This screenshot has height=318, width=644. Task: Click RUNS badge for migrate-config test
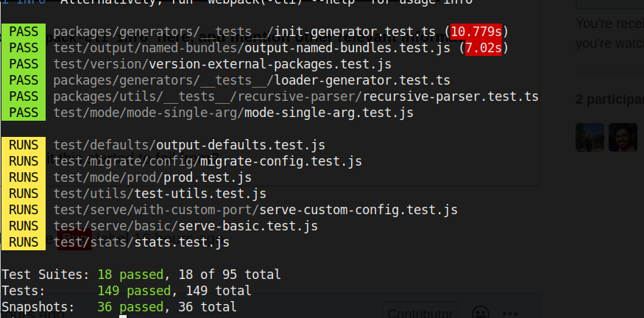(x=24, y=161)
